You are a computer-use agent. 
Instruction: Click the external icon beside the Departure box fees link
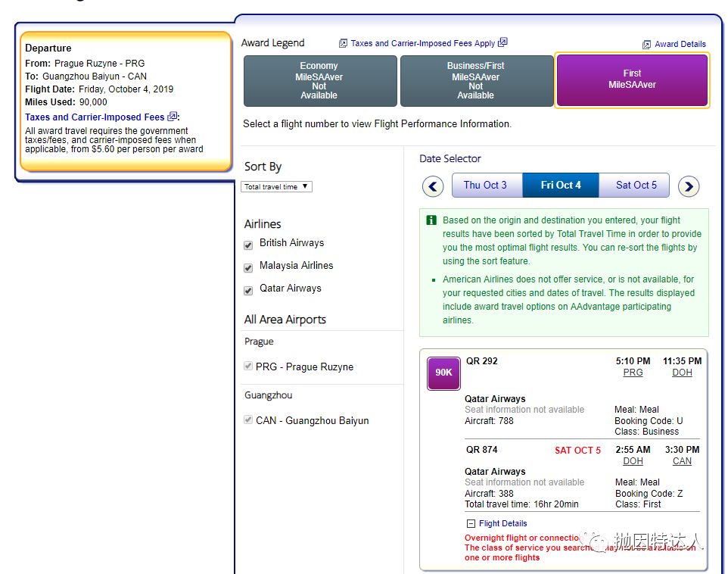pyautogui.click(x=172, y=116)
